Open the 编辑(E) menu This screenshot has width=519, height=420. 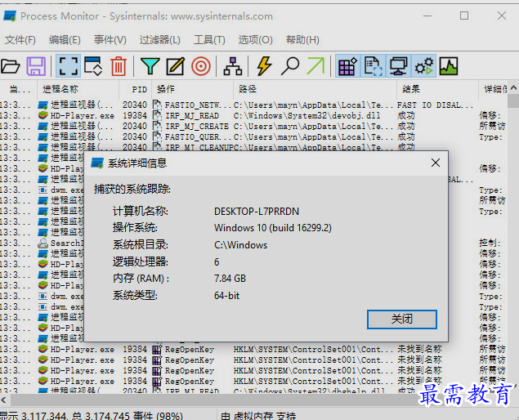[65, 40]
